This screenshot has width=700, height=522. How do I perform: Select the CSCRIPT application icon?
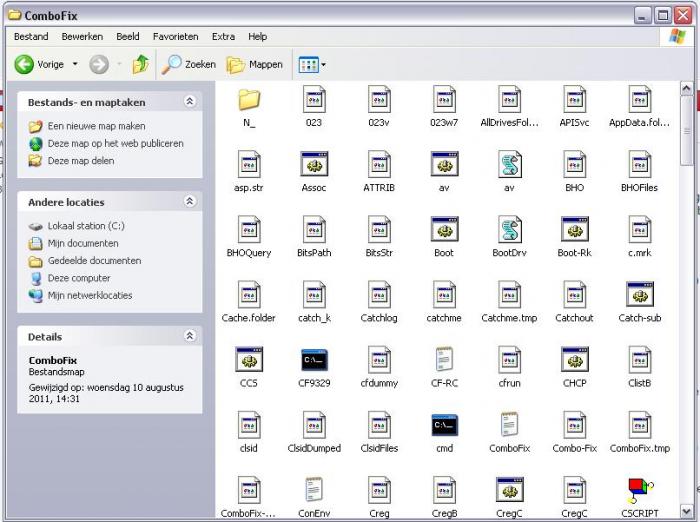pos(640,490)
